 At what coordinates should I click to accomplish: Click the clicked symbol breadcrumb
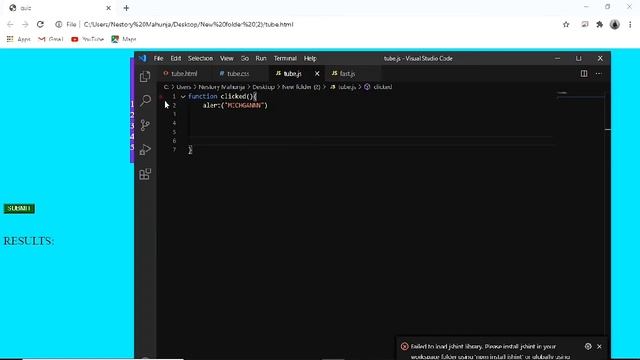coord(378,87)
